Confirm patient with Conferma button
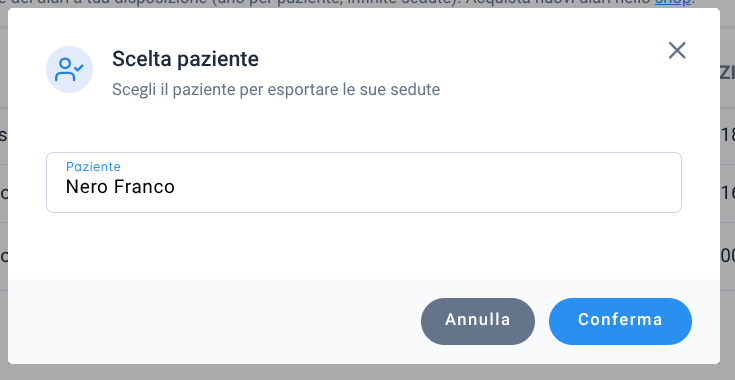The width and height of the screenshot is (735, 380). click(x=620, y=321)
